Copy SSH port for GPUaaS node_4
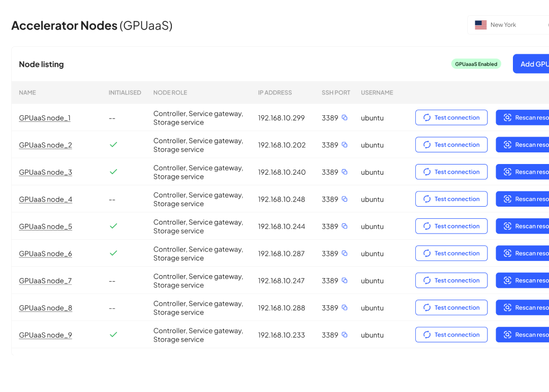549x392 pixels. point(344,199)
